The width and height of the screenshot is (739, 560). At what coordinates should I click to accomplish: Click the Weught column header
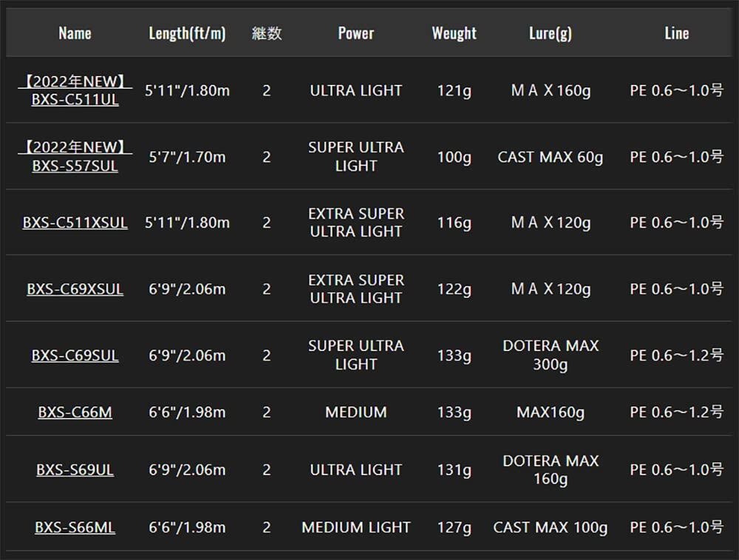(x=454, y=33)
